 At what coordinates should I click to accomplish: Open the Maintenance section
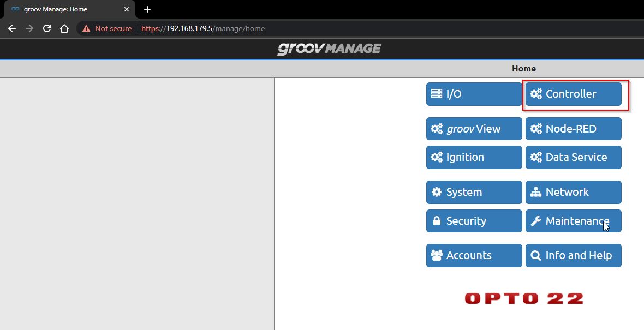tap(574, 221)
